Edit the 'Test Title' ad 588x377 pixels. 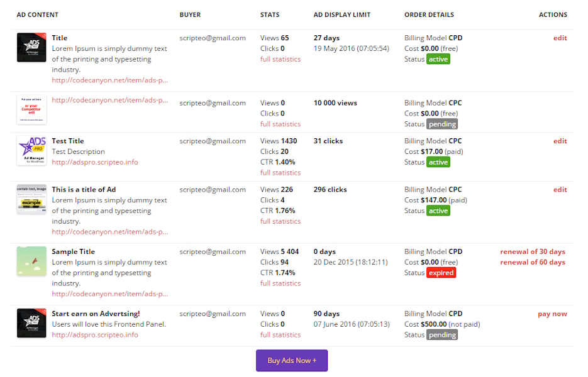[560, 141]
